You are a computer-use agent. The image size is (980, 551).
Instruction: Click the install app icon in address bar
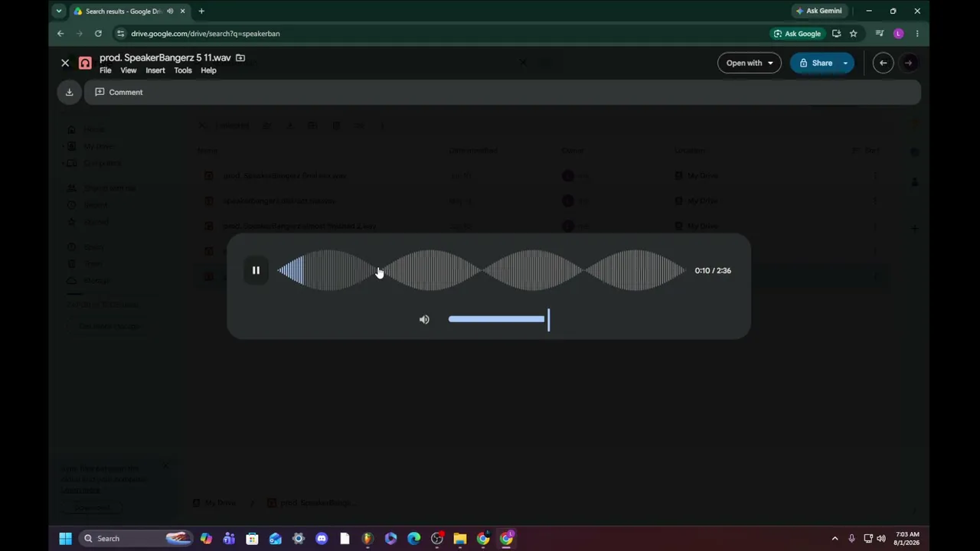point(836,34)
